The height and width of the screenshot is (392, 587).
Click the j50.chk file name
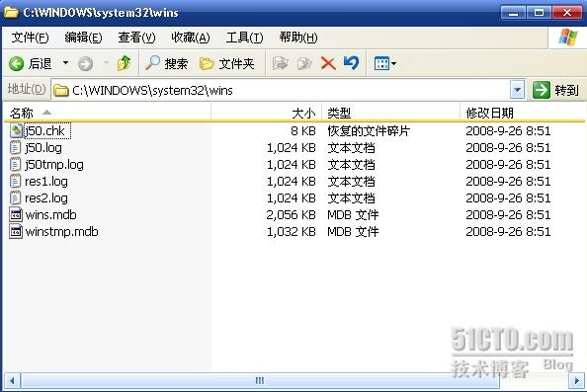pos(44,131)
